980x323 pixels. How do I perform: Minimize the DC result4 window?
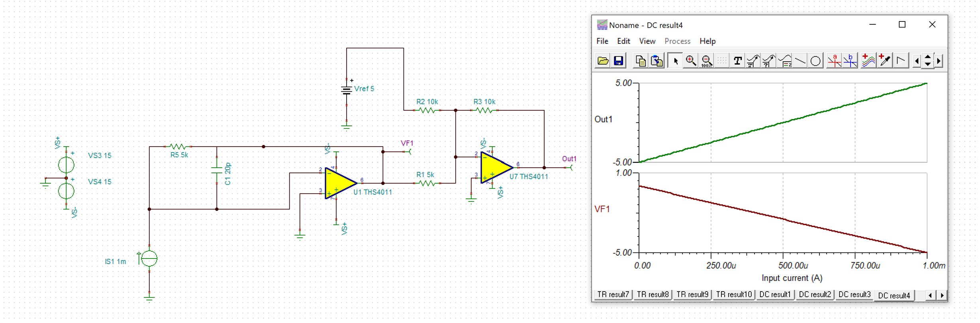click(872, 25)
